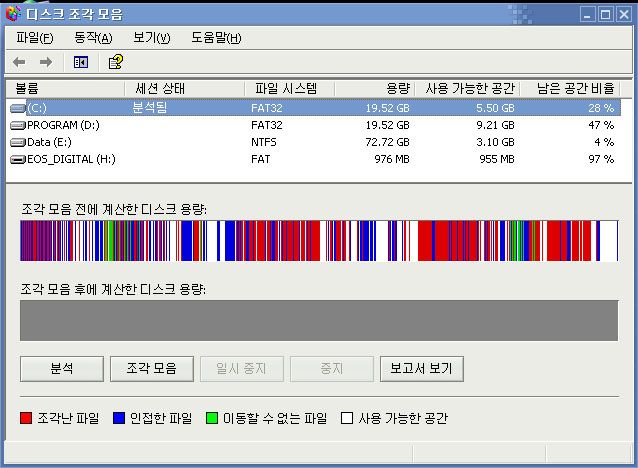This screenshot has height=468, width=638.
Task: Click the 47 % free space cell
Action: (x=601, y=125)
